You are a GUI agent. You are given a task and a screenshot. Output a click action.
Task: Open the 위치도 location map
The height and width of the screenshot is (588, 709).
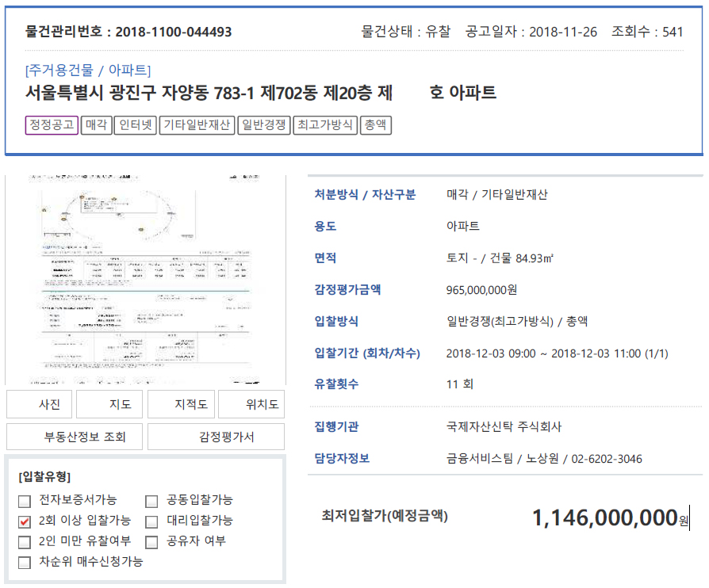point(251,404)
